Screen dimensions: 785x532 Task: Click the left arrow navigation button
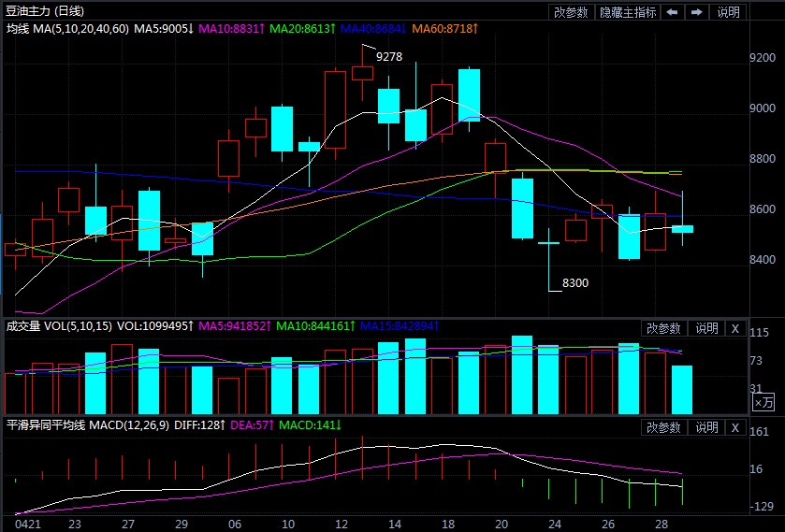(x=671, y=12)
